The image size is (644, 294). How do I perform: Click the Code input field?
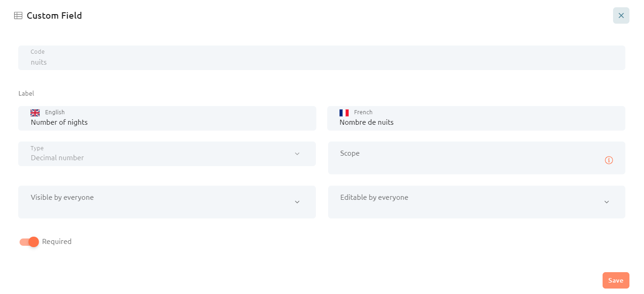(x=322, y=58)
